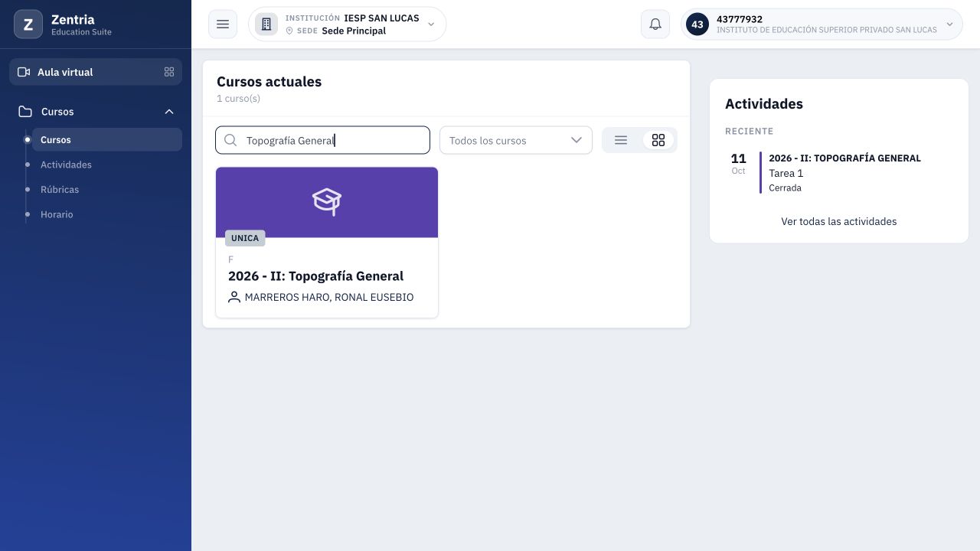Toggle the hamburger sidebar menu button
The width and height of the screenshot is (980, 551).
tap(223, 24)
